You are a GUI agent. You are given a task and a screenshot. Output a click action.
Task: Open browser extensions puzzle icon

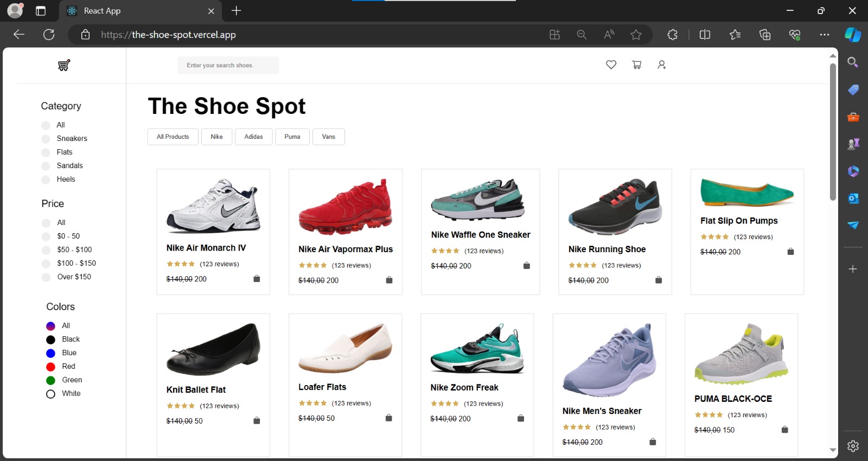(x=673, y=35)
